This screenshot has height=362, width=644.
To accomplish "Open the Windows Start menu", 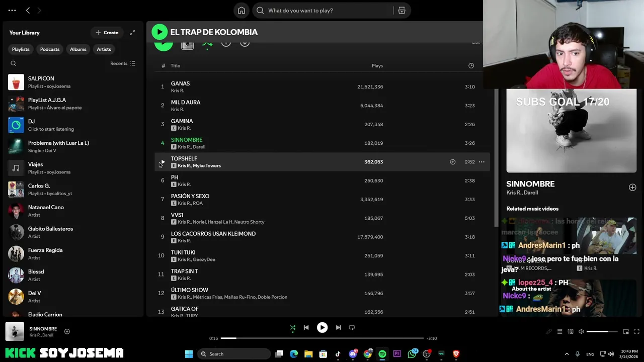I will (x=189, y=354).
